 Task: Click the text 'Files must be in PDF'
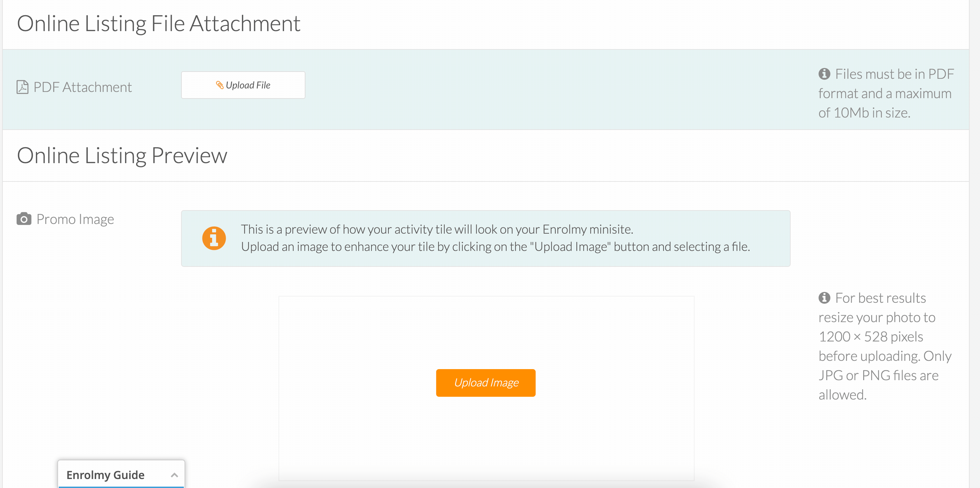pos(895,74)
